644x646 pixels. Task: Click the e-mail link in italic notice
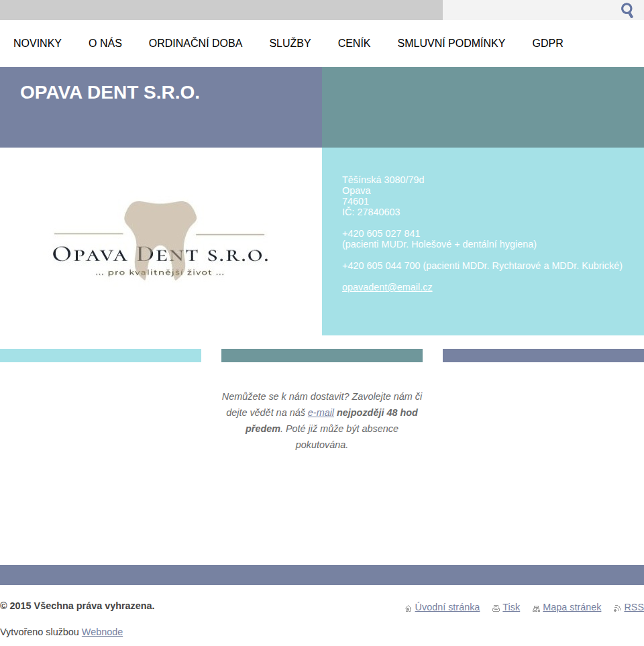pos(321,413)
